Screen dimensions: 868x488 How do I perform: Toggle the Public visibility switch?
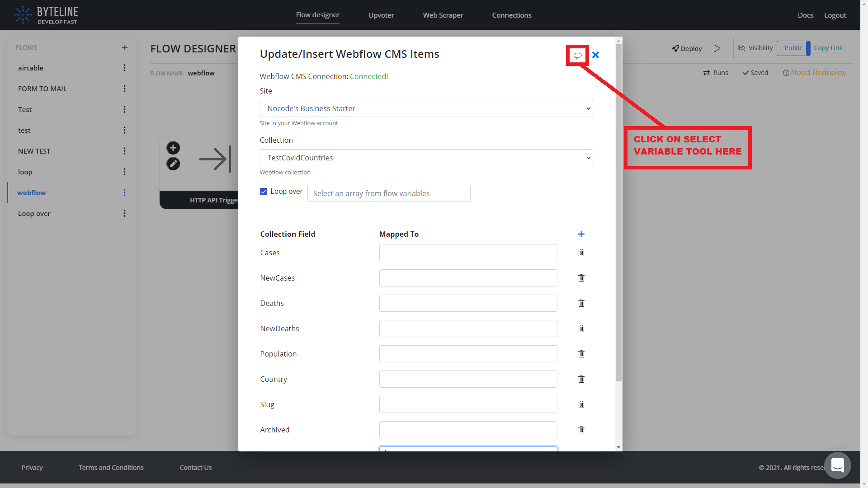793,48
